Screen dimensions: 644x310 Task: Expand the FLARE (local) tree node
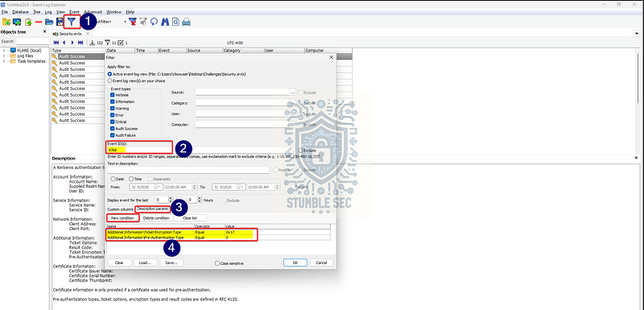pyautogui.click(x=4, y=50)
